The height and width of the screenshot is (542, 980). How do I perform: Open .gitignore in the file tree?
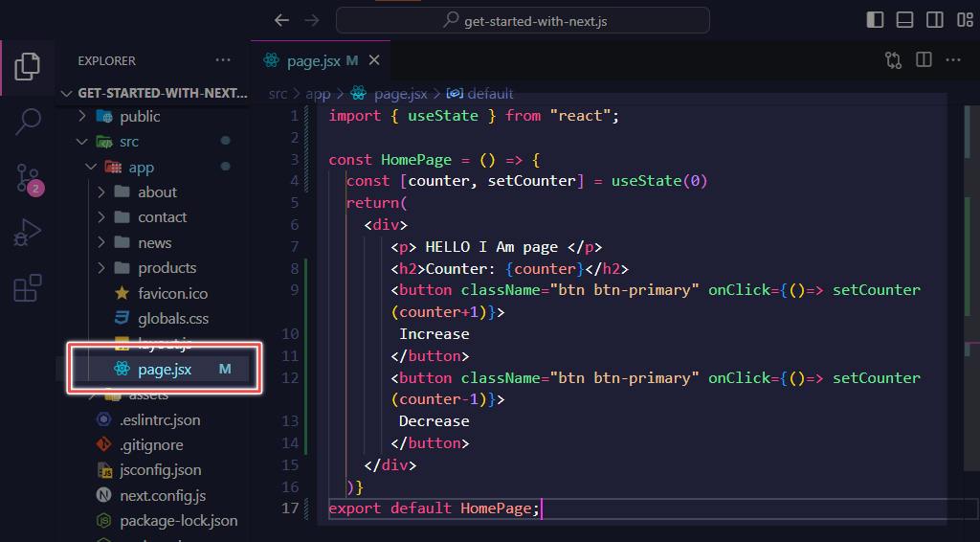point(140,445)
